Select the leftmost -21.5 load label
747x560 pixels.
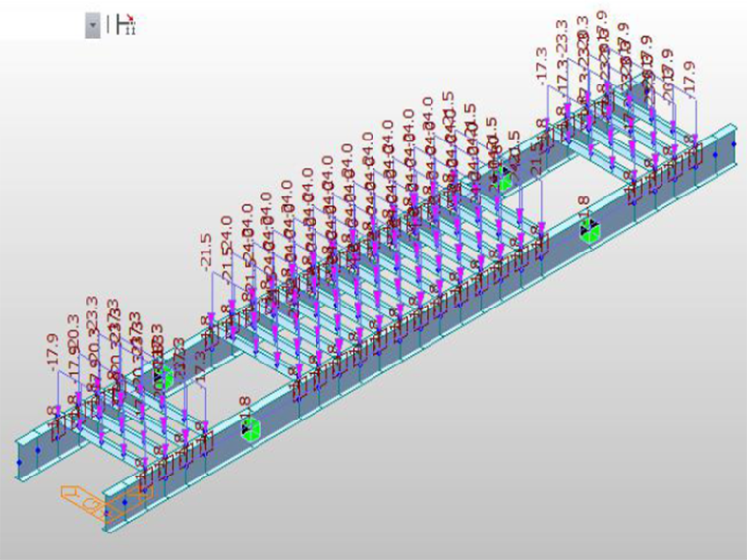205,252
